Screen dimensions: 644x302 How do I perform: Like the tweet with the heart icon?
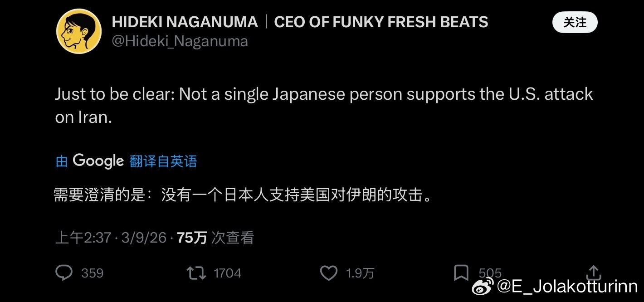pos(328,273)
